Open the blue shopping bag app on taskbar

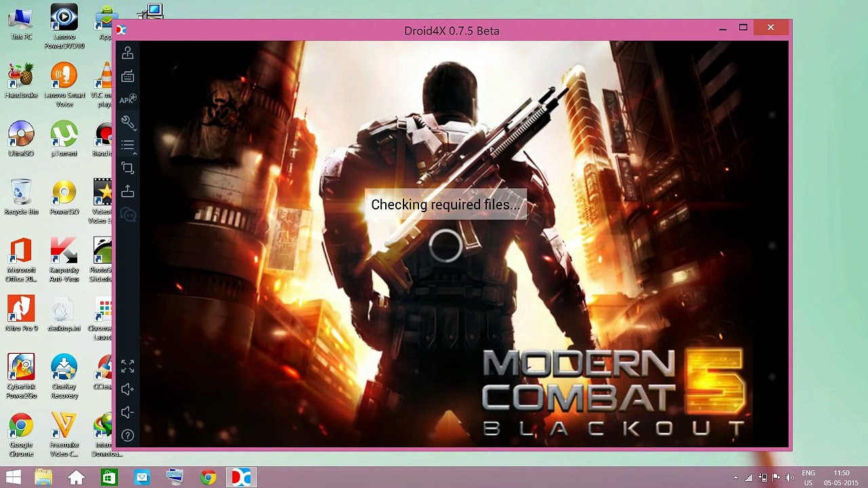pos(142,478)
